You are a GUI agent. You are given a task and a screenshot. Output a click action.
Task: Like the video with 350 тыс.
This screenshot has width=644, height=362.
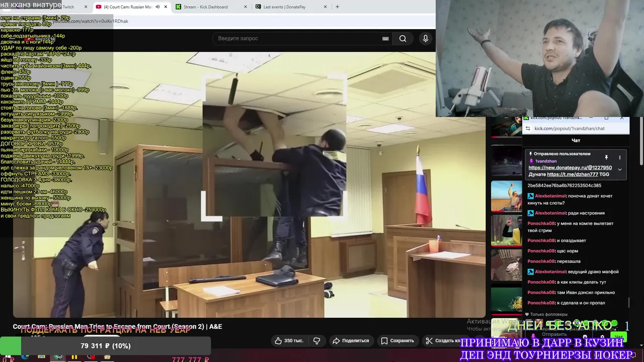(x=289, y=340)
